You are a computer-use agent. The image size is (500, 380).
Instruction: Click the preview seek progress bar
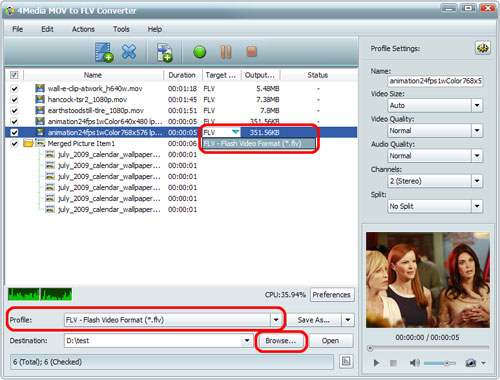click(x=428, y=348)
